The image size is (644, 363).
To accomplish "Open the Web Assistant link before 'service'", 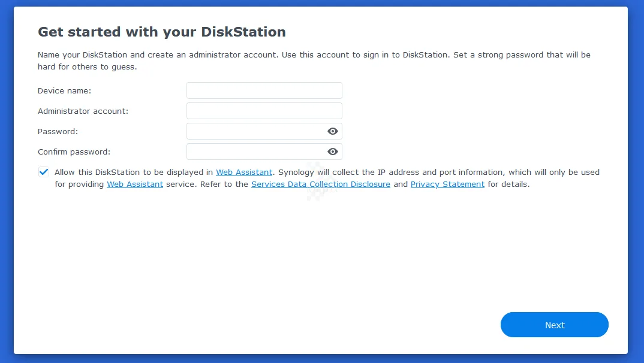I will 135,184.
